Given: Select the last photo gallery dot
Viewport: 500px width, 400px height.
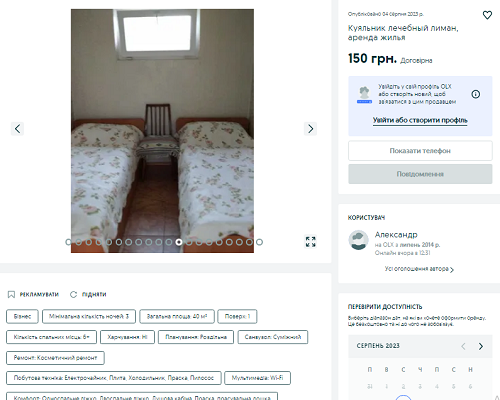Looking at the screenshot, I should click(259, 242).
